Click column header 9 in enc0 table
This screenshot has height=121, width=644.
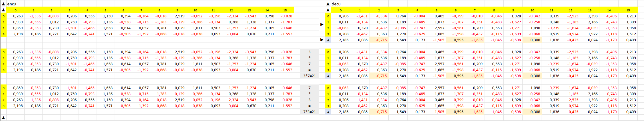[x=177, y=10]
